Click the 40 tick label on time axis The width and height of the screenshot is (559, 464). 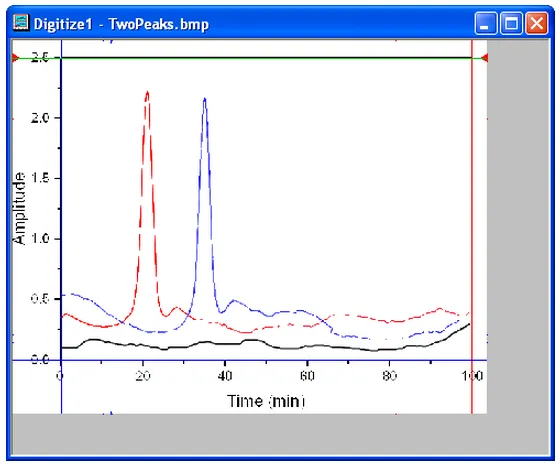[225, 376]
